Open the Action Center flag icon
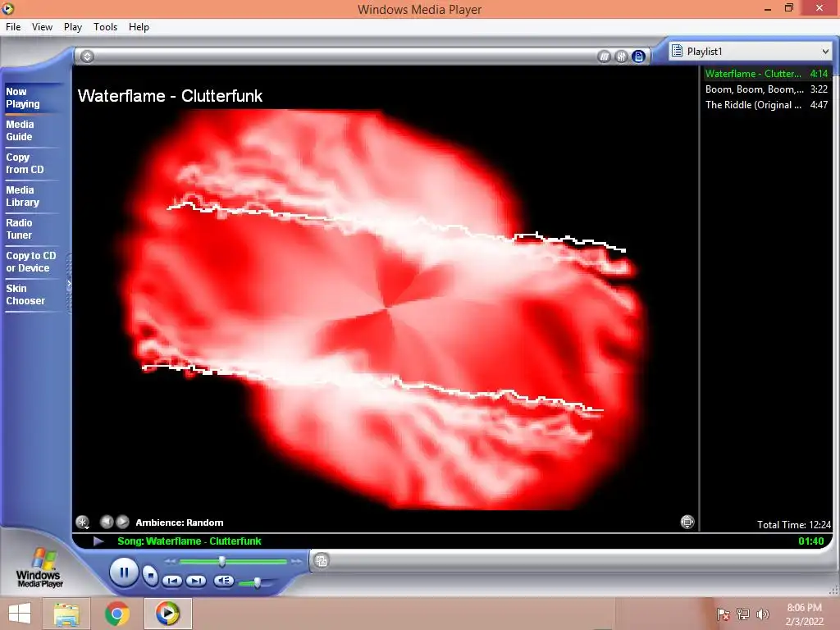Viewport: 840px width, 630px height. [723, 614]
